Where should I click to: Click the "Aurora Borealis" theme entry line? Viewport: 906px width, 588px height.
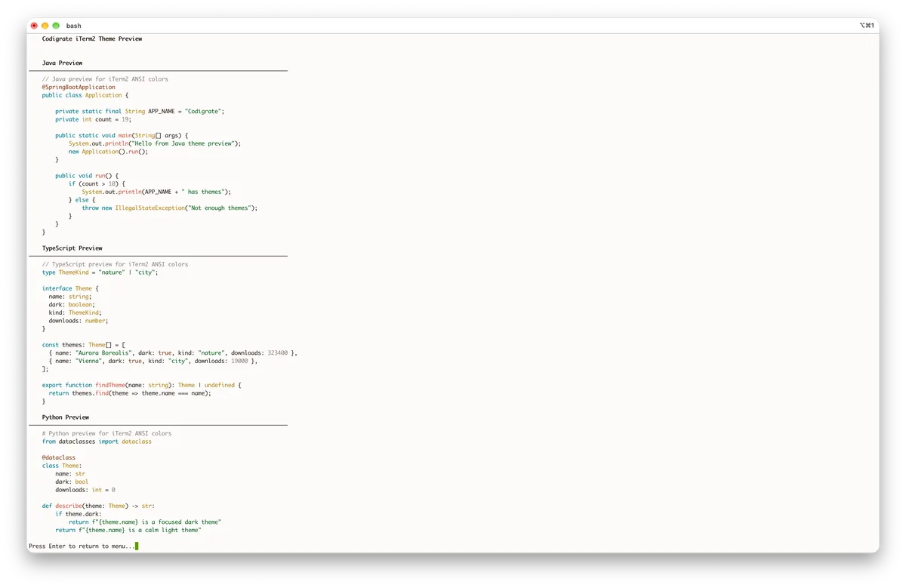tap(174, 352)
